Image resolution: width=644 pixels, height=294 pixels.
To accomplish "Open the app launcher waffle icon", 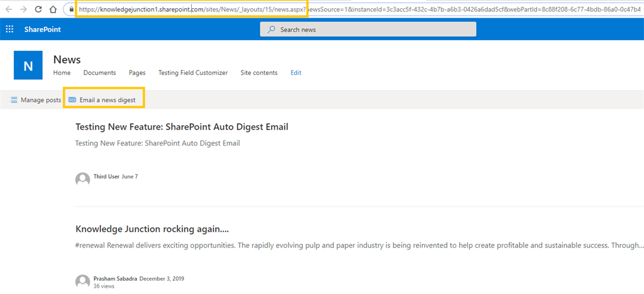I will pos(9,29).
